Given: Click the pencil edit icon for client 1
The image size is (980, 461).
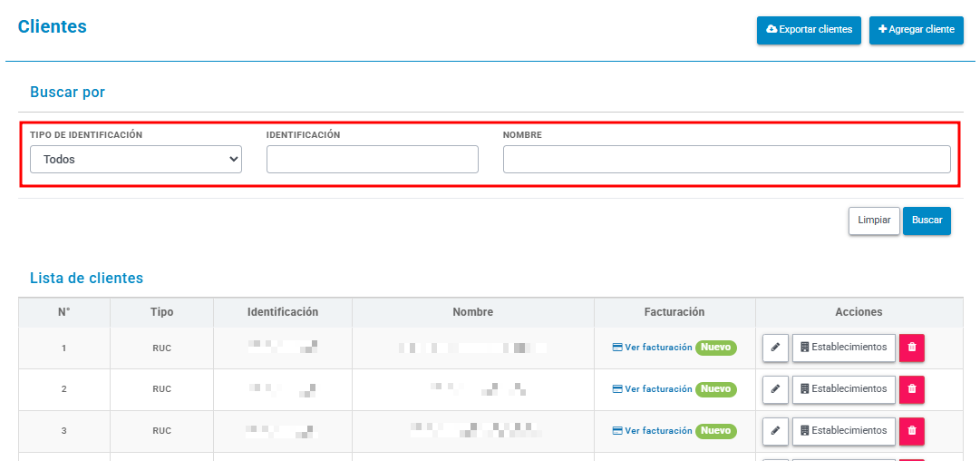Looking at the screenshot, I should pyautogui.click(x=776, y=348).
